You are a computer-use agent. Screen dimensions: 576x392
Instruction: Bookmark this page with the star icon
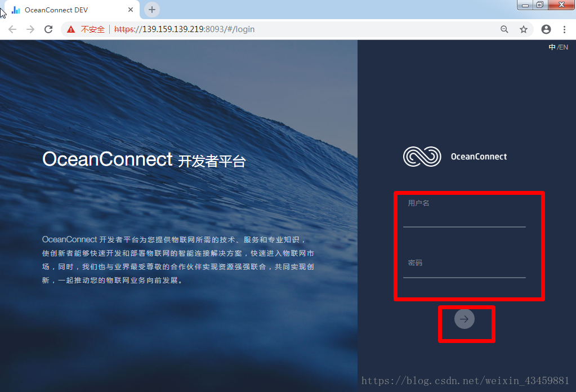coord(524,29)
